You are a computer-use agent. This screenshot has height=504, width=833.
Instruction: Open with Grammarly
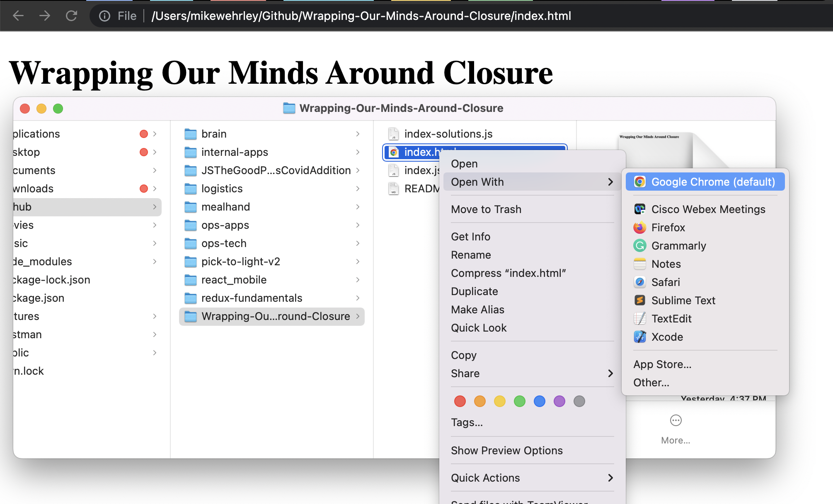pos(678,246)
